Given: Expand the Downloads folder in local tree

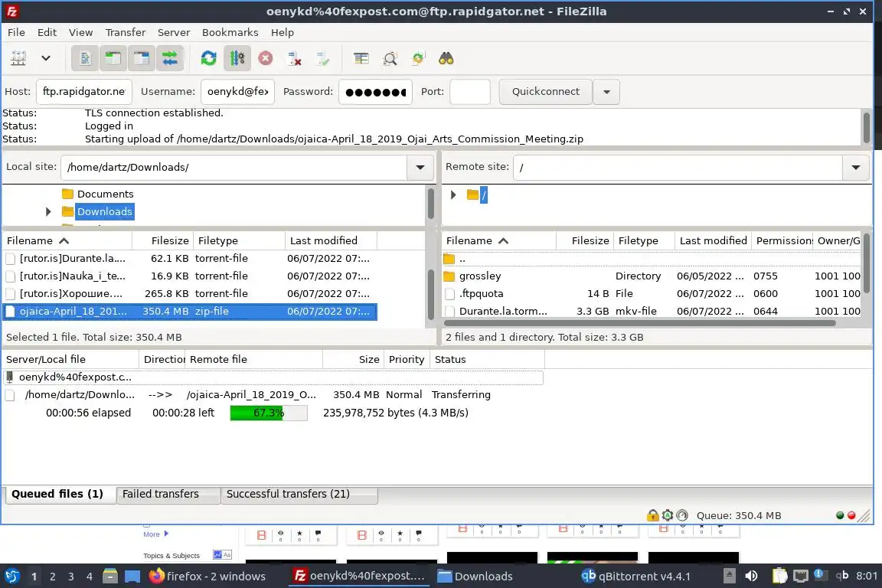Looking at the screenshot, I should click(x=48, y=211).
